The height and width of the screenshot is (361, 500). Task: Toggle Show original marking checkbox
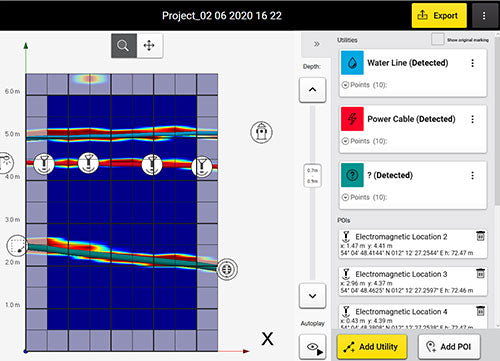pyautogui.click(x=437, y=39)
